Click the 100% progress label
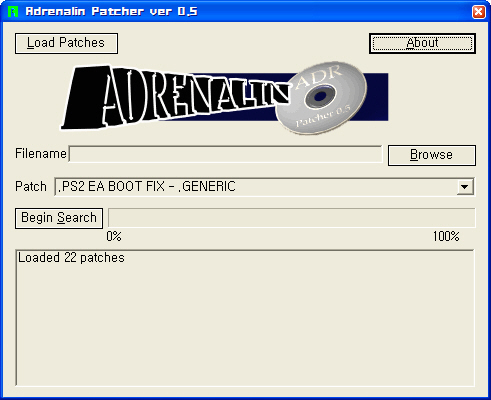The width and height of the screenshot is (491, 400). (x=446, y=236)
